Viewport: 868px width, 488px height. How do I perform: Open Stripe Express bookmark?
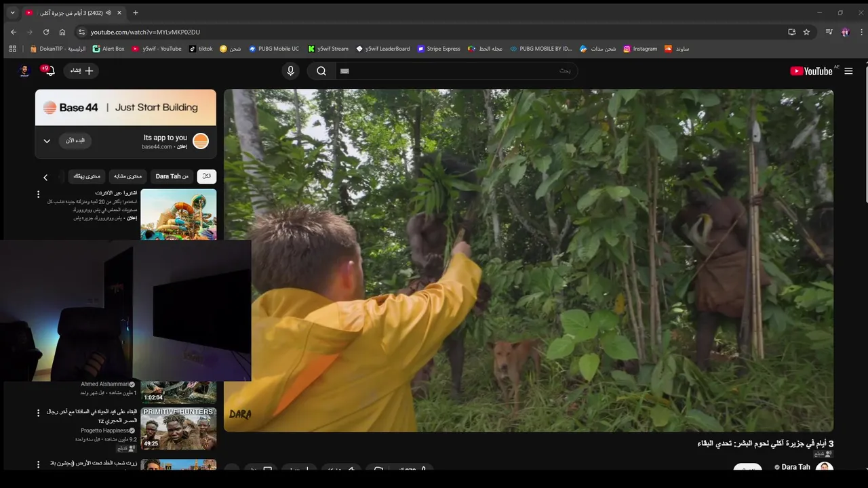439,49
